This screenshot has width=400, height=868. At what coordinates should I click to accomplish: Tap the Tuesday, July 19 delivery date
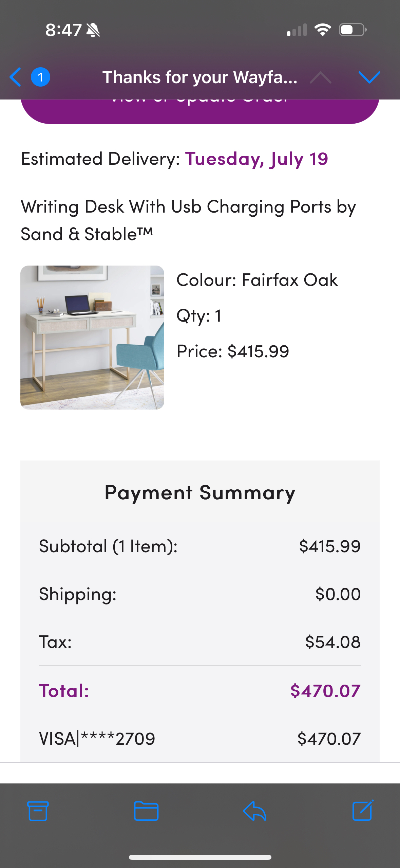click(x=256, y=159)
